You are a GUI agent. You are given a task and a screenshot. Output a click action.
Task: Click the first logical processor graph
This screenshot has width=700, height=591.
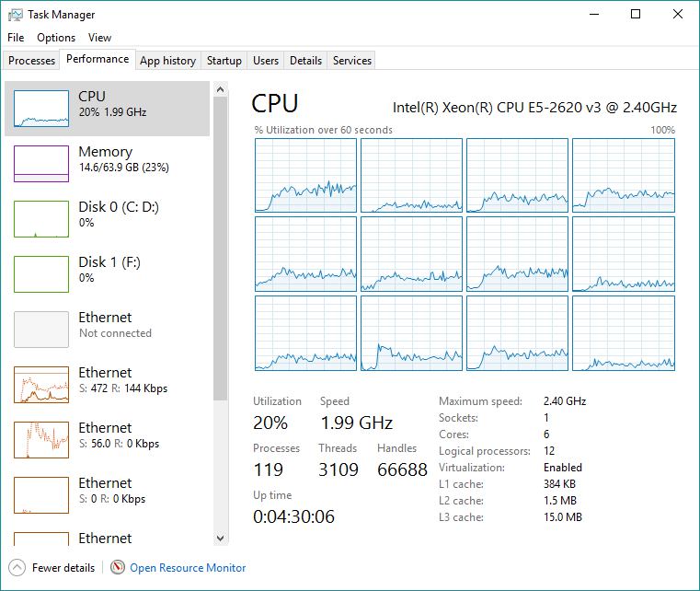tap(305, 175)
